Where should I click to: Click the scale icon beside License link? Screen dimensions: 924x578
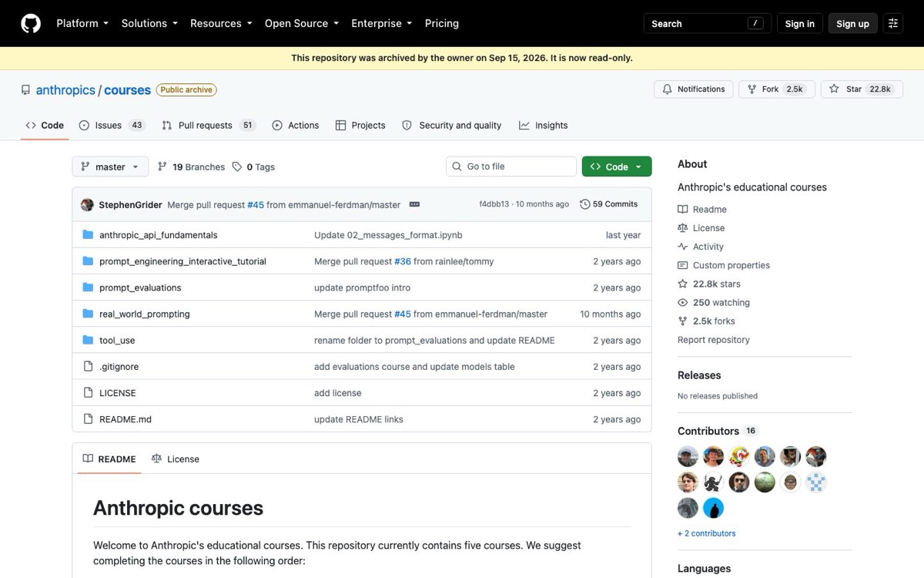682,227
